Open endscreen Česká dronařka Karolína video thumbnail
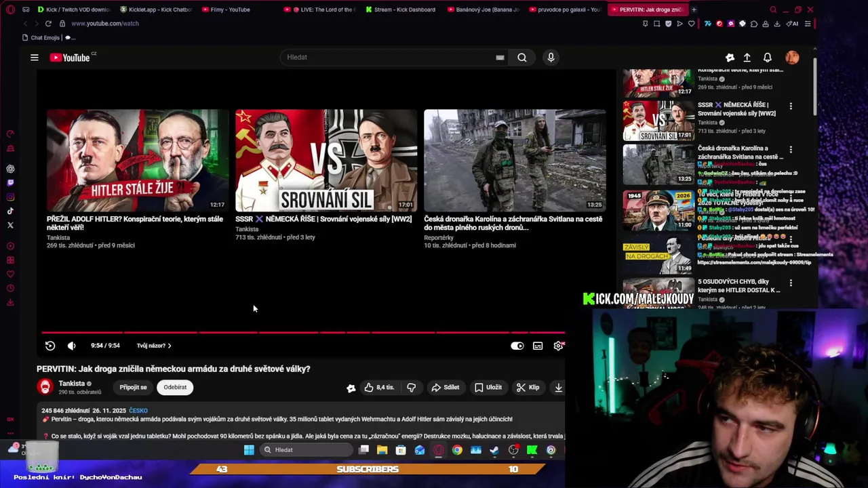Screen dimensions: 868x488 [515, 161]
